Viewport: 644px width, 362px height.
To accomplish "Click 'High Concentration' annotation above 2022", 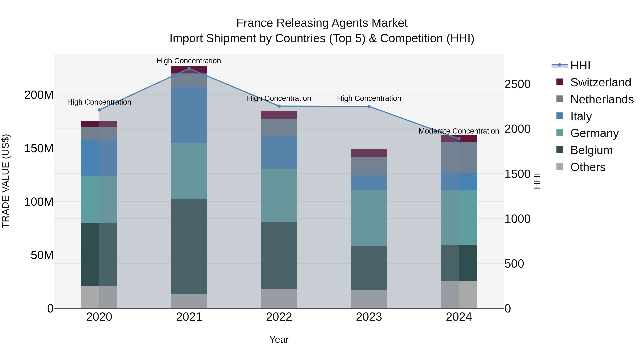I will click(279, 98).
